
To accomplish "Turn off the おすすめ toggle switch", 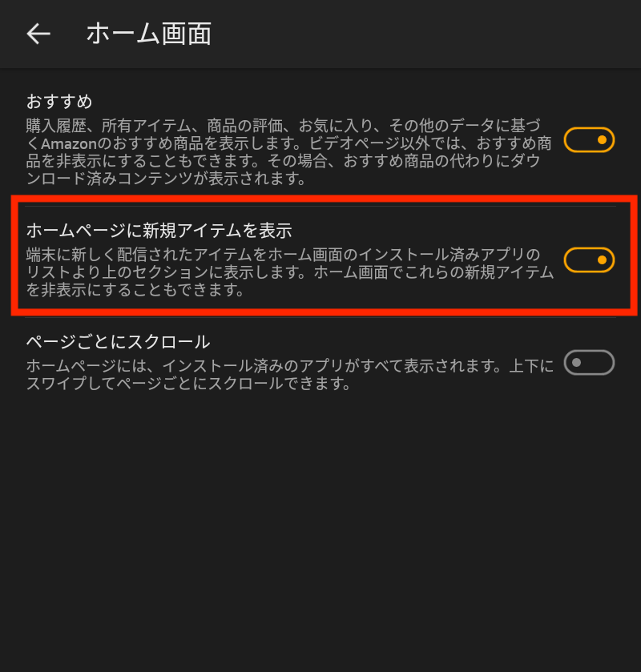I will coord(589,139).
